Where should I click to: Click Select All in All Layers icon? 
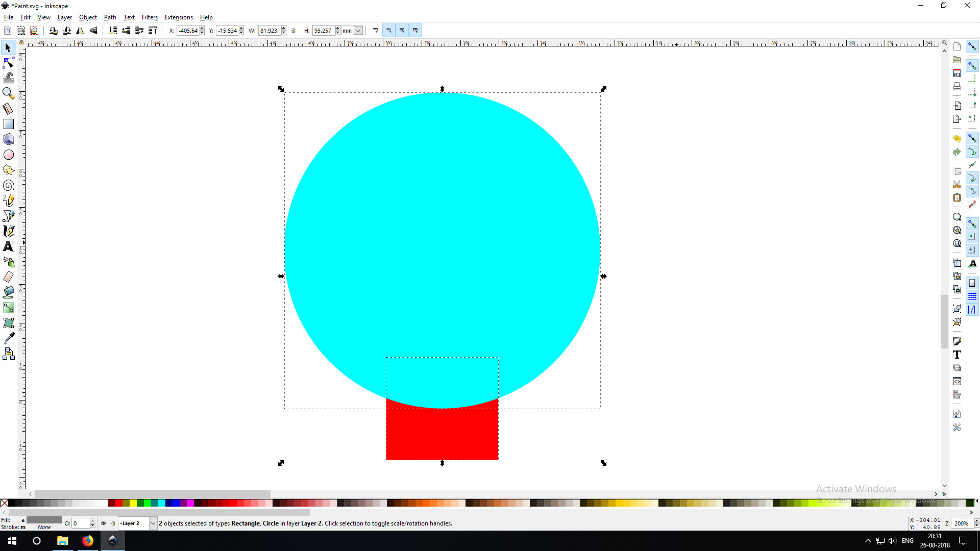pos(21,31)
